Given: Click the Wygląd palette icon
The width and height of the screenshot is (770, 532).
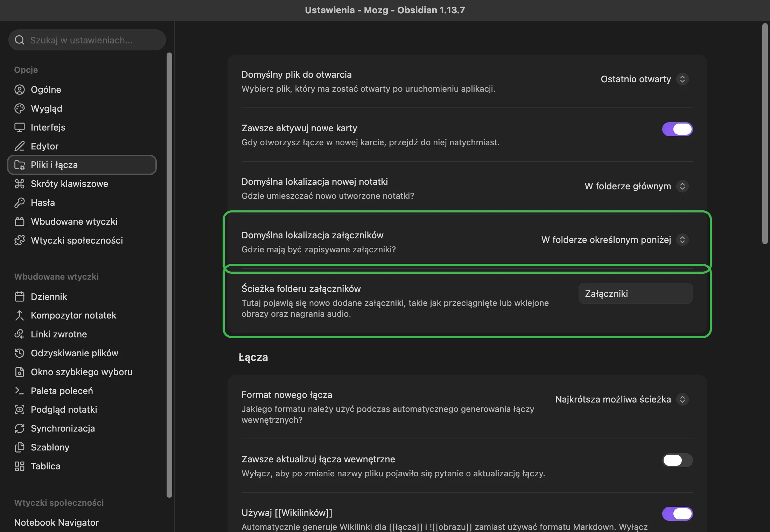Looking at the screenshot, I should tap(20, 108).
